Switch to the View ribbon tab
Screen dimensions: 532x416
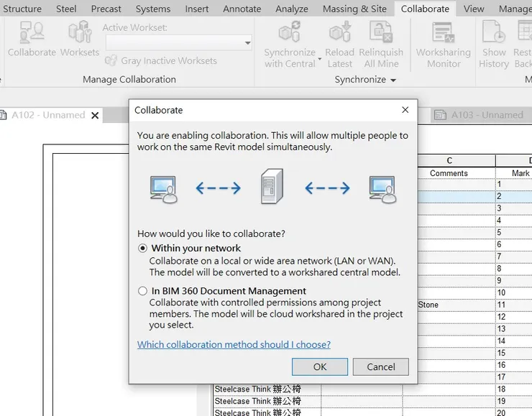[474, 9]
